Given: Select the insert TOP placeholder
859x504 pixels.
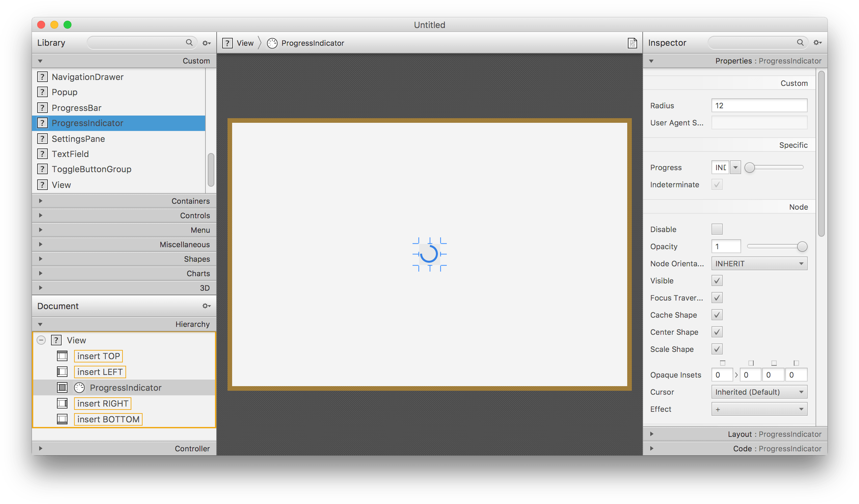Looking at the screenshot, I should pyautogui.click(x=98, y=356).
